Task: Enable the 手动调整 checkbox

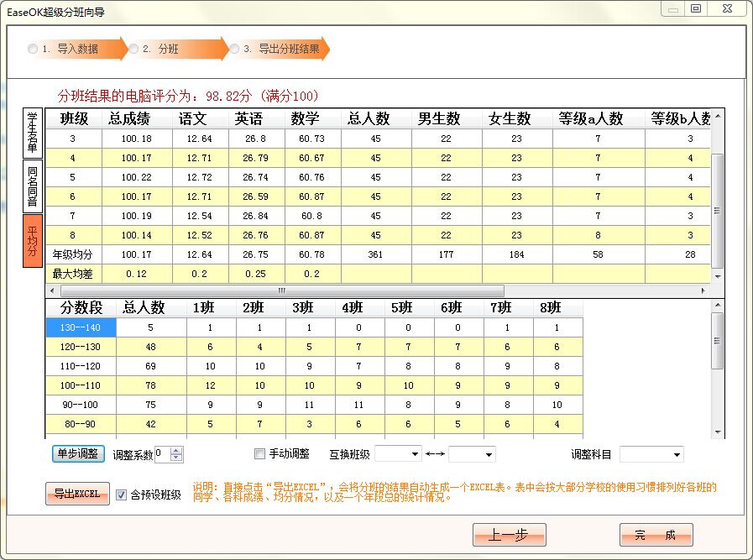Action: [260, 453]
